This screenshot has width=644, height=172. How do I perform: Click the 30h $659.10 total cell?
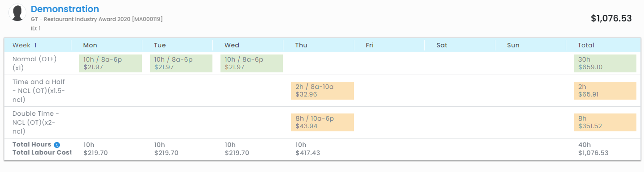click(605, 63)
